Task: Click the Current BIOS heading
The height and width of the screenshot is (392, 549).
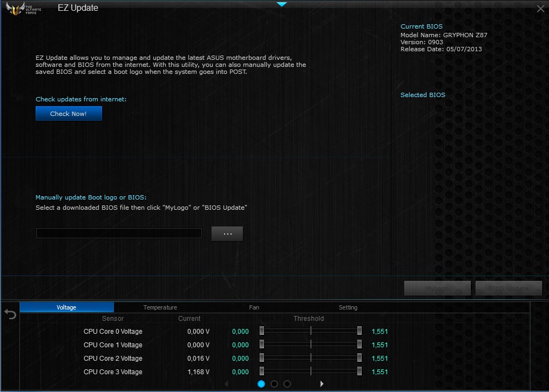Action: tap(422, 26)
